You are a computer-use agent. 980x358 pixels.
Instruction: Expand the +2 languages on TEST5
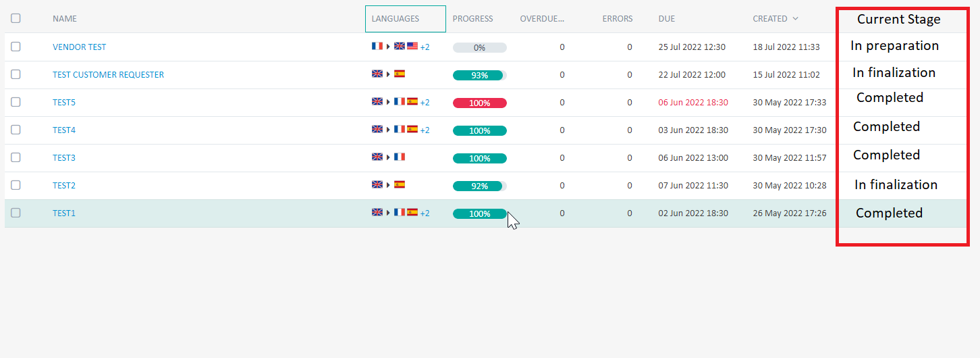pos(425,103)
